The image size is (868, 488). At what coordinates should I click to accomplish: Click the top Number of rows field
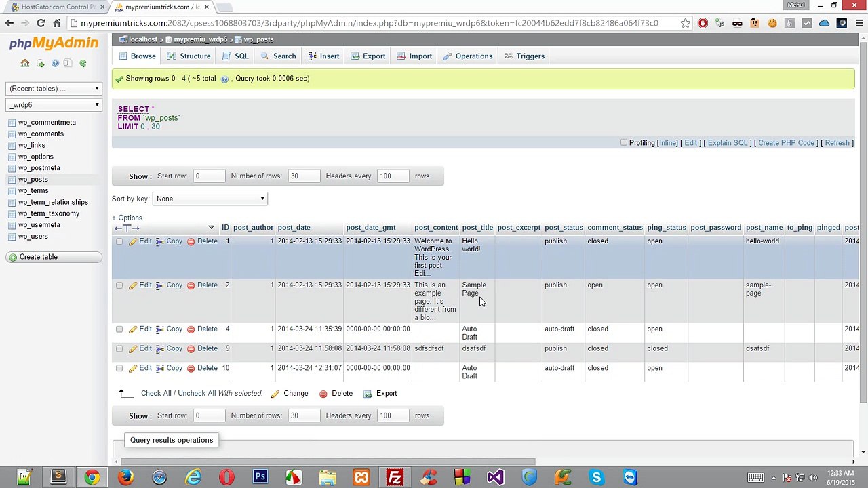(x=303, y=176)
